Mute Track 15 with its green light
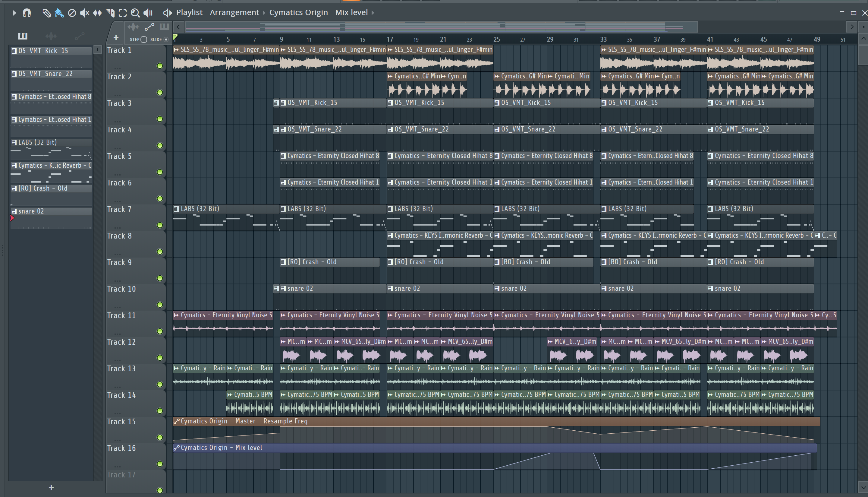The width and height of the screenshot is (868, 497). tap(160, 438)
